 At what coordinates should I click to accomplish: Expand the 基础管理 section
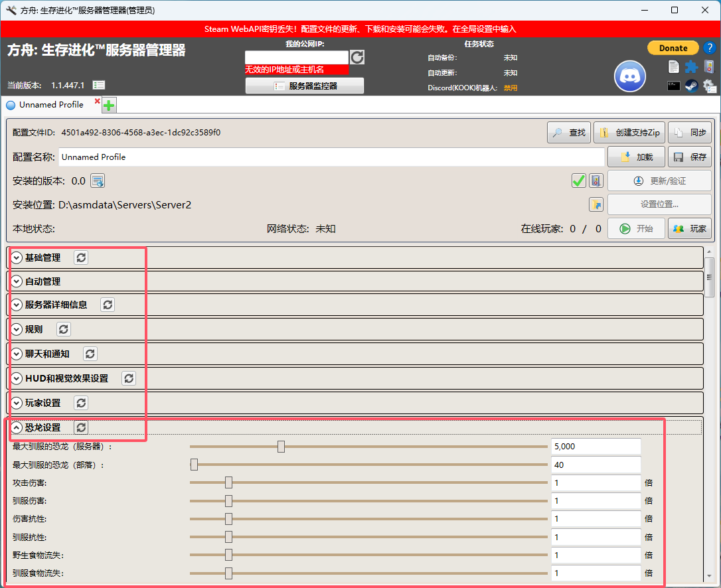[17, 257]
